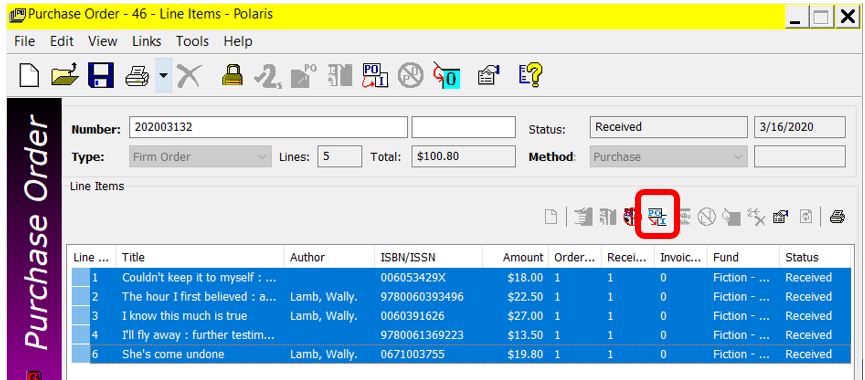Click the printer icon in Line Items toolbar
865x380 pixels.
click(x=837, y=217)
